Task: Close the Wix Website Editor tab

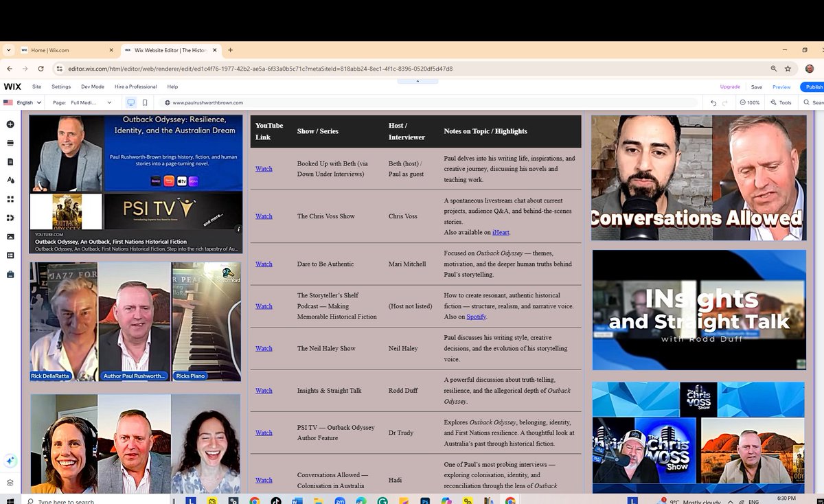Action: coord(215,50)
